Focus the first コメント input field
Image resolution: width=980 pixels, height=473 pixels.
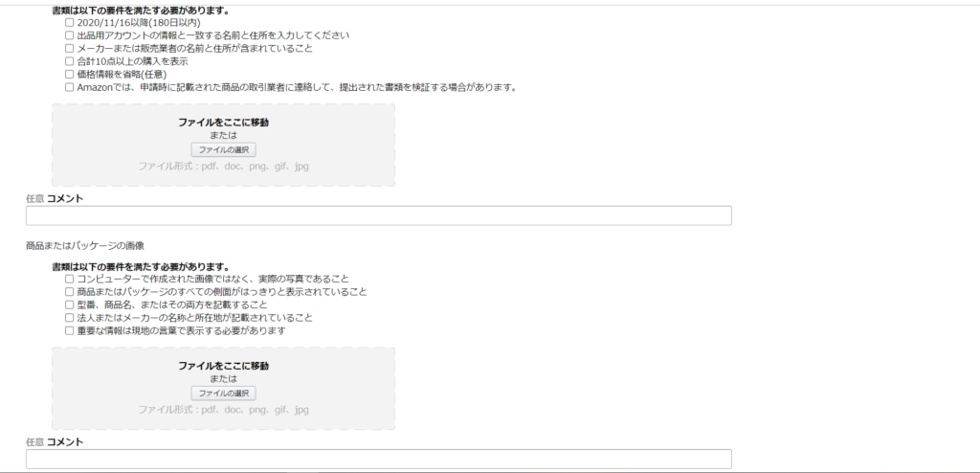tap(379, 215)
